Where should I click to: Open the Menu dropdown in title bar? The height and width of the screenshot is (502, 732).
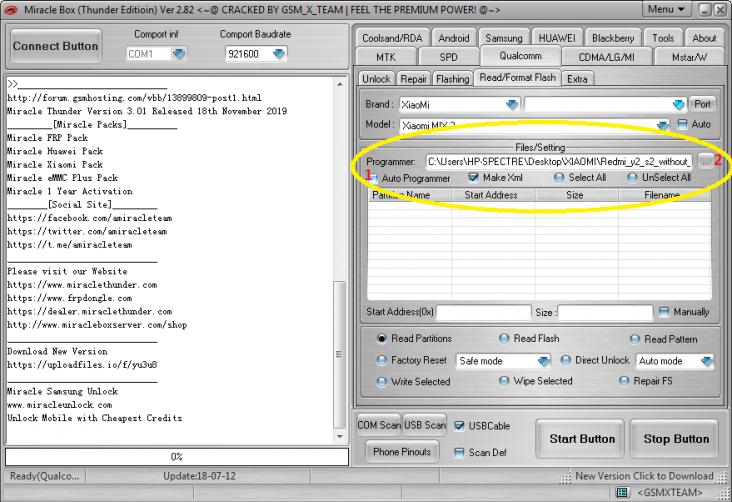(667, 9)
